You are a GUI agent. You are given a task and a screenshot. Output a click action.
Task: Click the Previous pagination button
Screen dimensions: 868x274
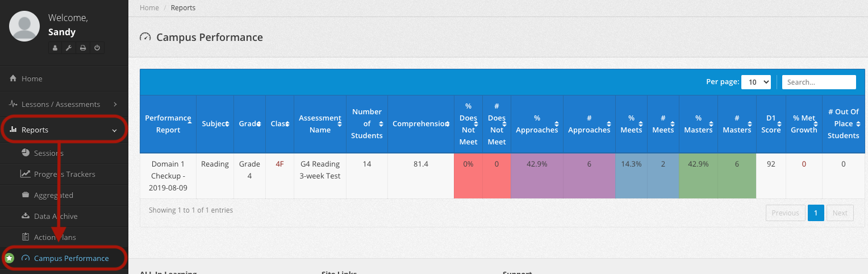coord(785,213)
